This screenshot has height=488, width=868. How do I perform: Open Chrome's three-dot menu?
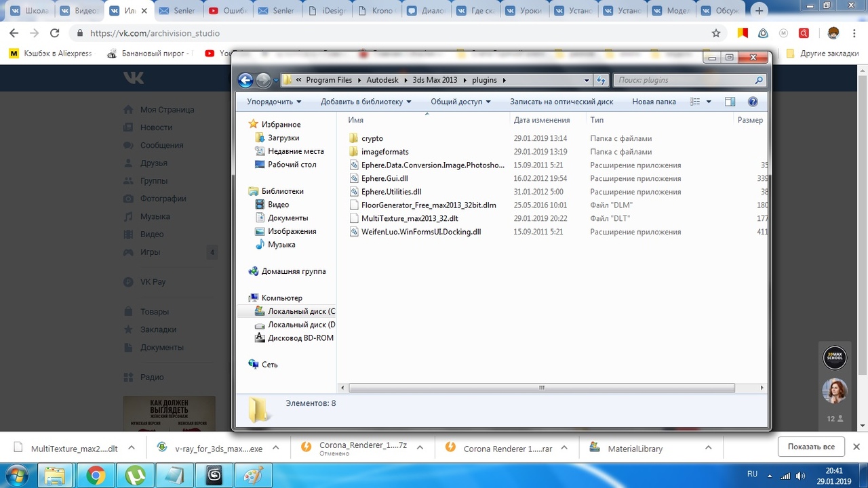(855, 33)
